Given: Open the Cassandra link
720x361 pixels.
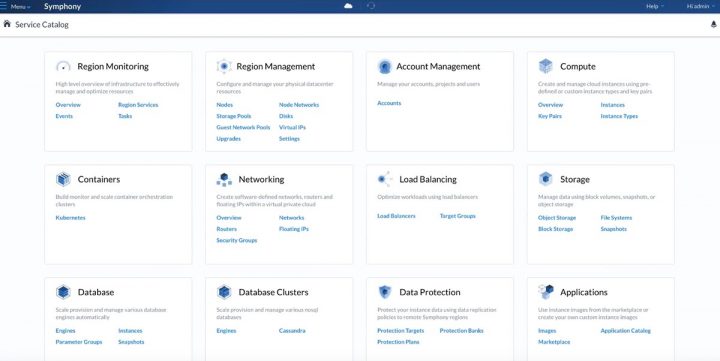Looking at the screenshot, I should (292, 331).
